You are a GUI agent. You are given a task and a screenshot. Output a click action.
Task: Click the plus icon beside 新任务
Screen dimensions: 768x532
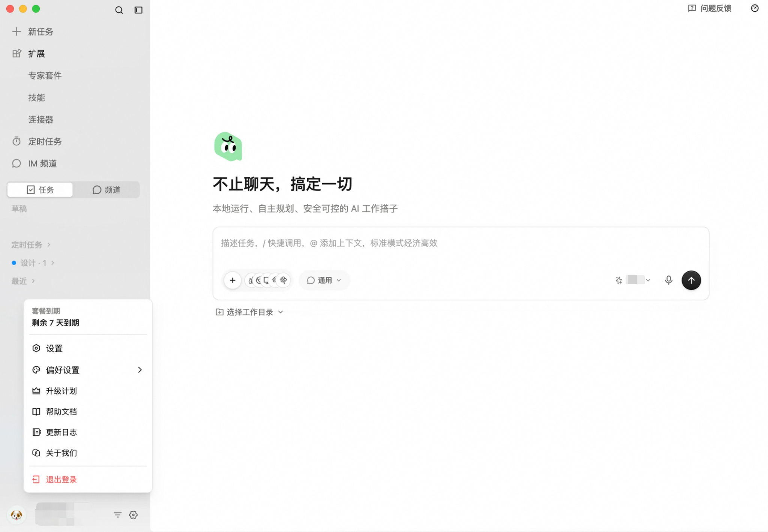[x=16, y=31]
